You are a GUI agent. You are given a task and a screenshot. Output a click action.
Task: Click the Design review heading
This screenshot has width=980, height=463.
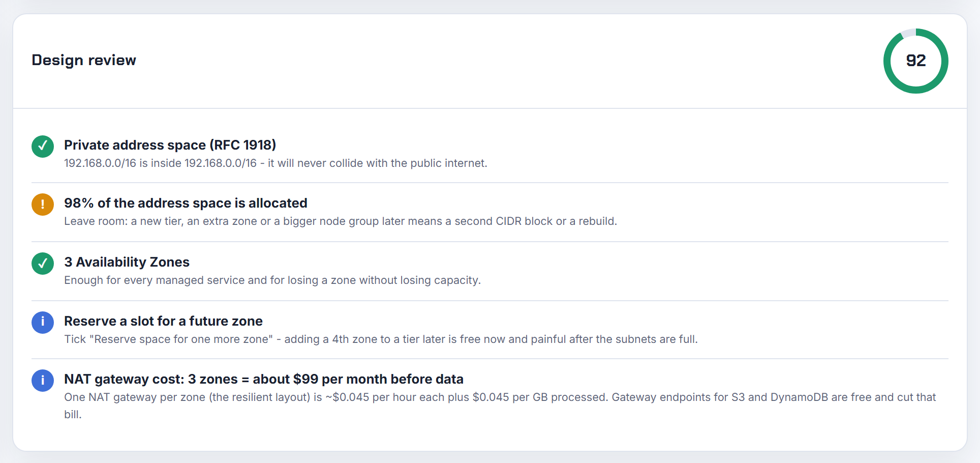[x=84, y=60]
